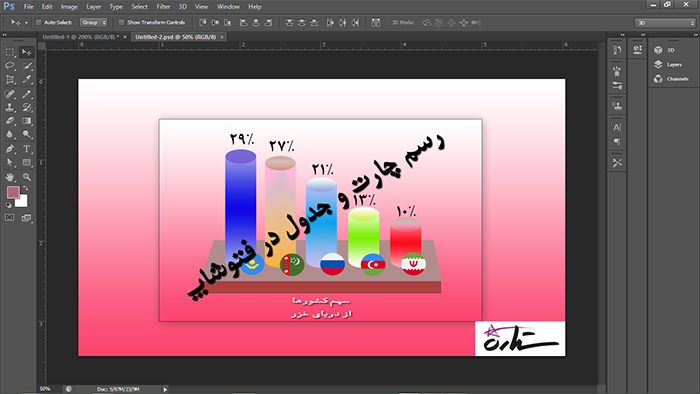
Task: Select the Dodge tool
Action: coord(26,134)
